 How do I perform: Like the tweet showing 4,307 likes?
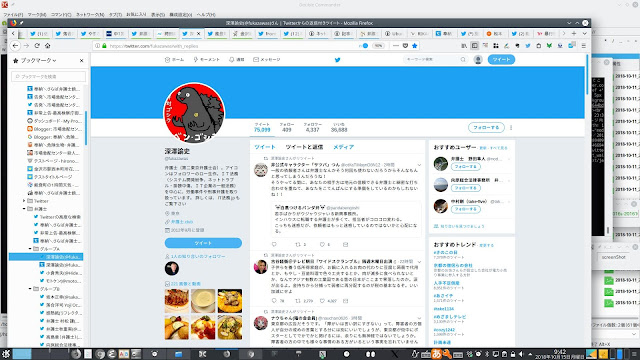(x=322, y=301)
